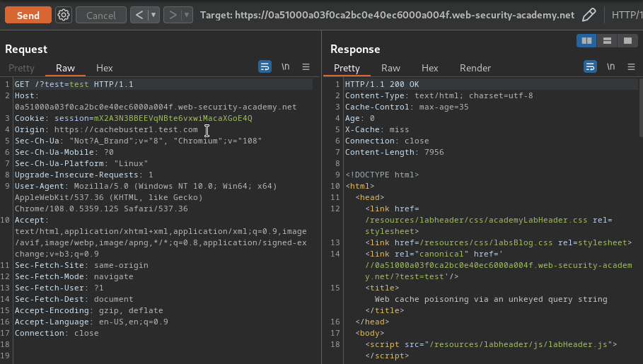The height and width of the screenshot is (364, 643).
Task: Click the Content-Type: text/html response header
Action: 439,95
